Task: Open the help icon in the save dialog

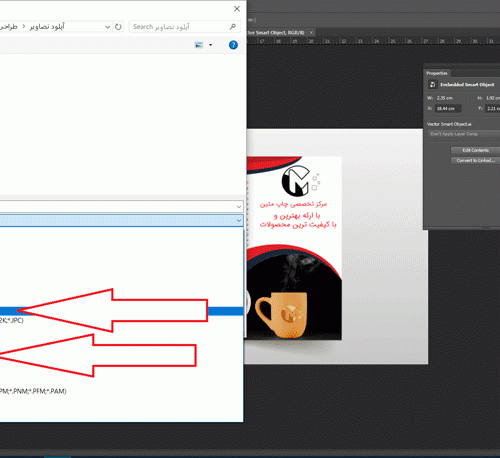Action: click(x=233, y=45)
